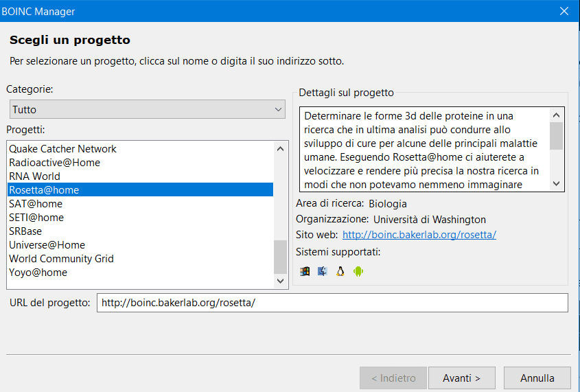Click the disabled < Indietro button
Viewport: 580px width, 392px height.
393,378
